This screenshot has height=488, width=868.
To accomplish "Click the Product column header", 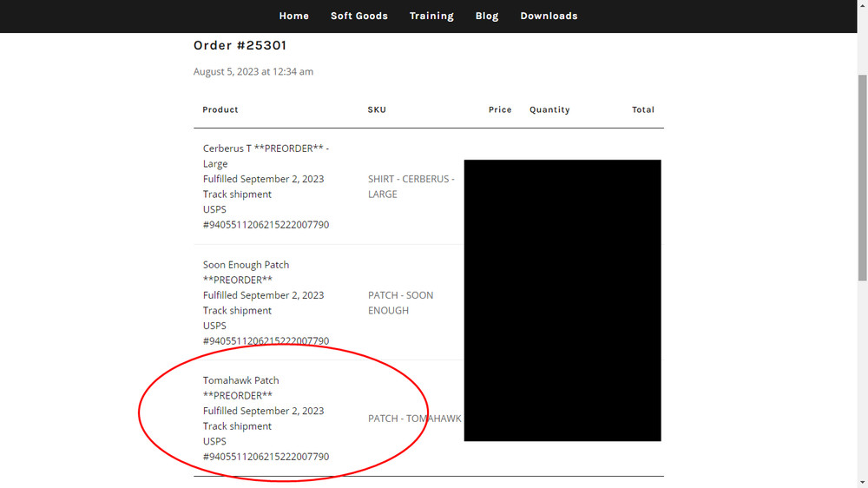I will tap(220, 110).
